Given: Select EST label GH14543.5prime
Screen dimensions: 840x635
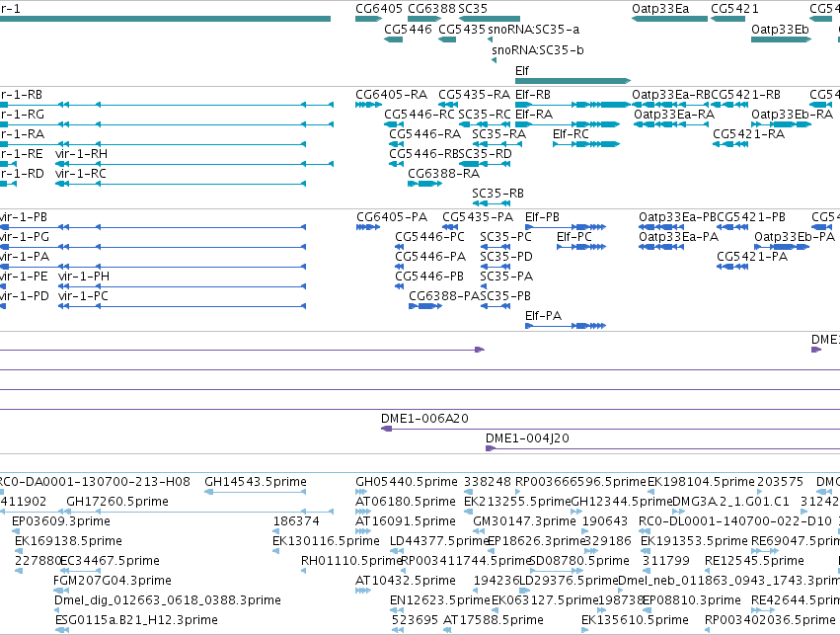Looking at the screenshot, I should (255, 482).
